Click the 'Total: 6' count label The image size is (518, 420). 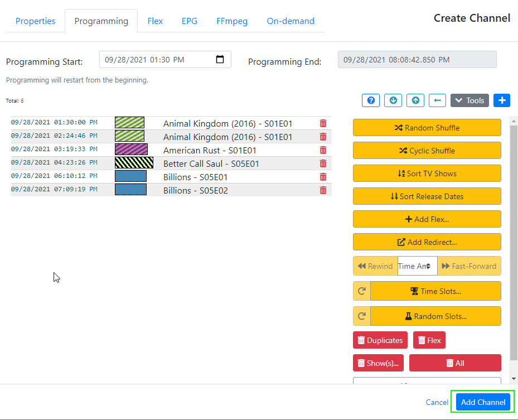[x=15, y=101]
